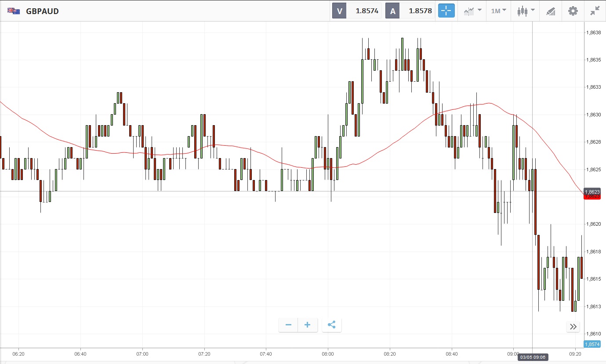Zoom in with the plus button

pos(308,325)
